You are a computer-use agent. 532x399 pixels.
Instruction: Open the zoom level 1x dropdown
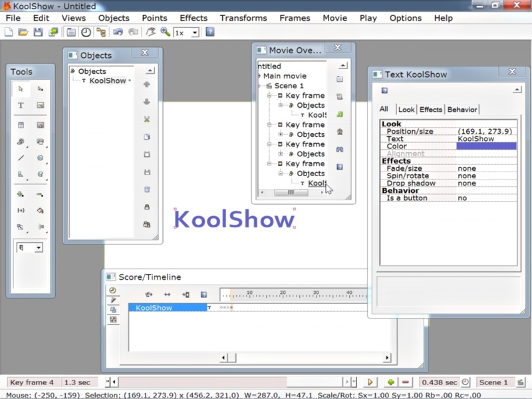coord(195,33)
